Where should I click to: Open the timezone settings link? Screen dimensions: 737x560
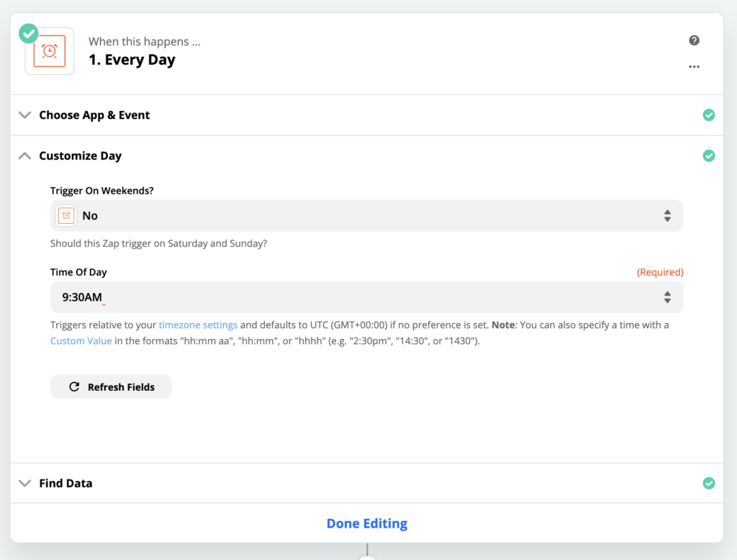tap(198, 325)
